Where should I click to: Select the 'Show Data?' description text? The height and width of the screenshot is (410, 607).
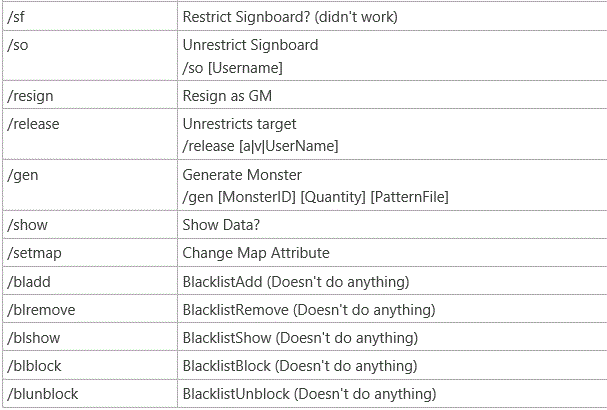(221, 225)
